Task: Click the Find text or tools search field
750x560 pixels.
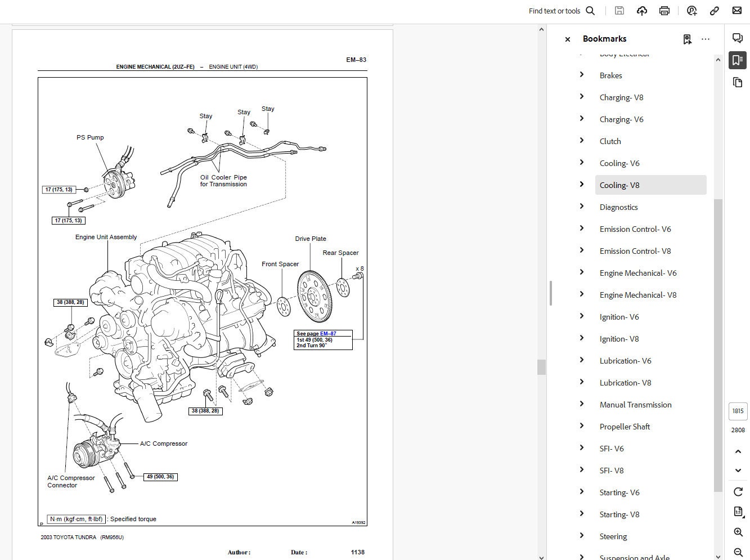Action: tap(554, 11)
